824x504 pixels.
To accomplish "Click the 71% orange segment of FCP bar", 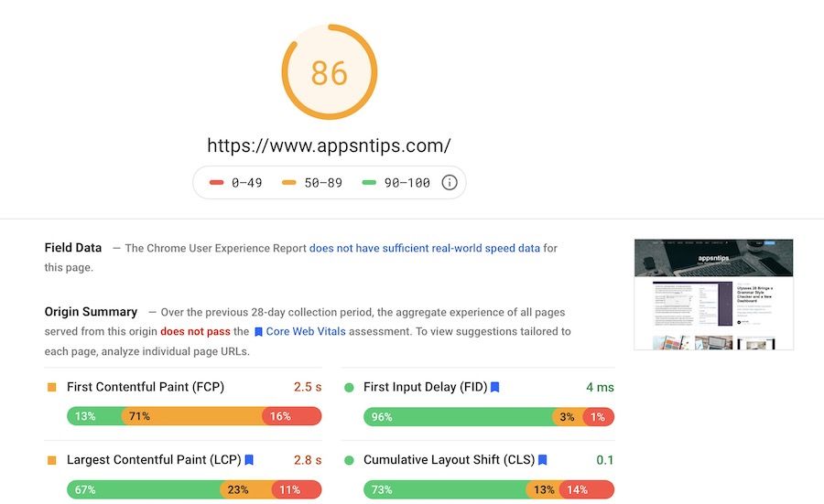I will click(192, 416).
